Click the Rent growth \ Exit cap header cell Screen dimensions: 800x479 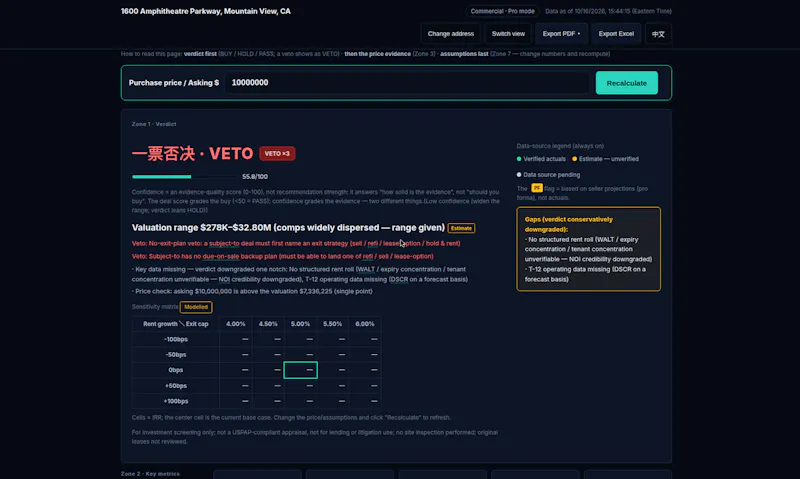coord(176,324)
